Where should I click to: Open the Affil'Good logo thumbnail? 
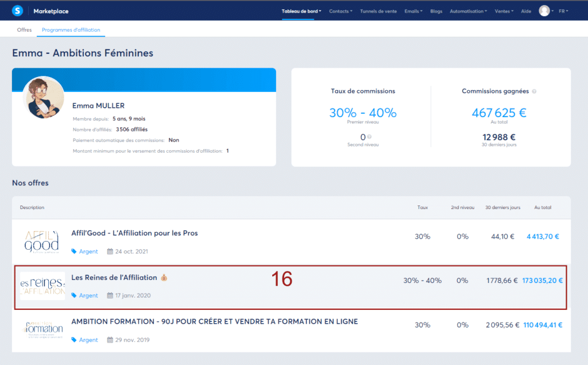[42, 242]
